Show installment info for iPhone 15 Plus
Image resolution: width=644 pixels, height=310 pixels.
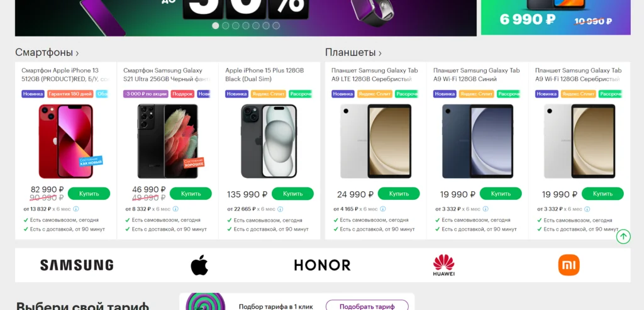(280, 209)
